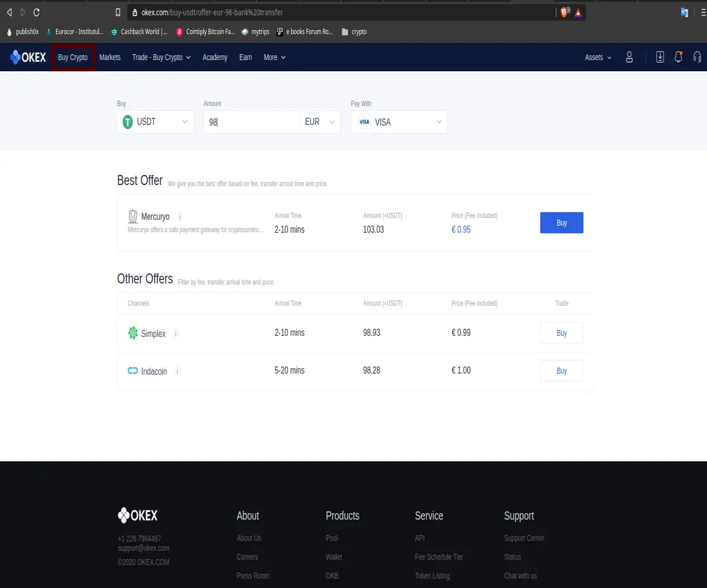Image resolution: width=707 pixels, height=588 pixels.
Task: Open the Token Listing footer link
Action: pyautogui.click(x=432, y=576)
